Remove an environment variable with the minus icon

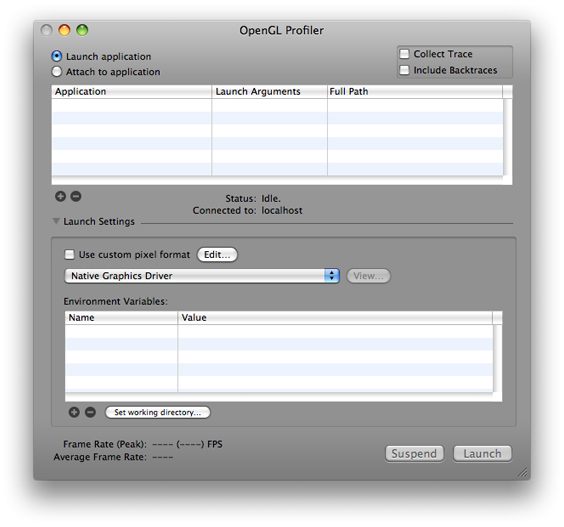click(90, 412)
